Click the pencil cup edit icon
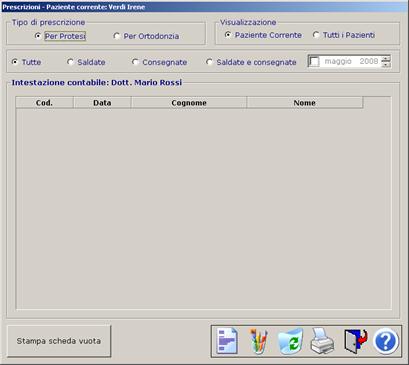This screenshot has height=365, width=409. (x=259, y=341)
